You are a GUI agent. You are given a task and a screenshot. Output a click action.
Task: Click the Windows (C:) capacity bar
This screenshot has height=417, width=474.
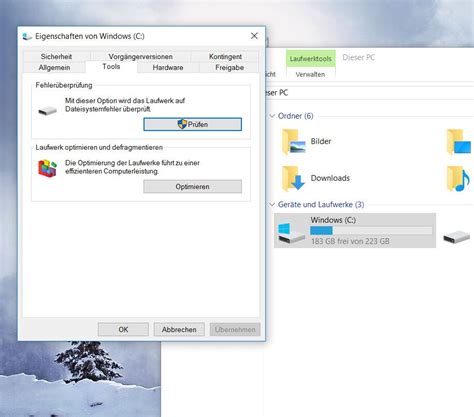click(x=371, y=230)
